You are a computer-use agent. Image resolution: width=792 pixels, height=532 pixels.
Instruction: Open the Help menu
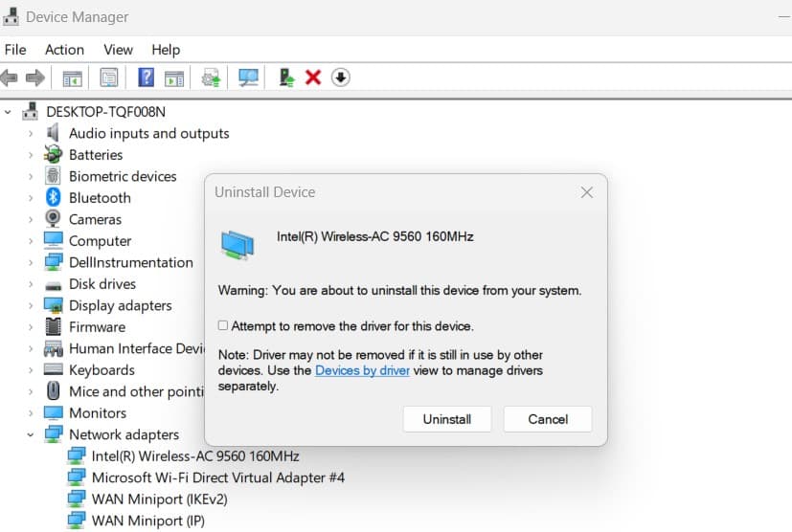coord(166,50)
